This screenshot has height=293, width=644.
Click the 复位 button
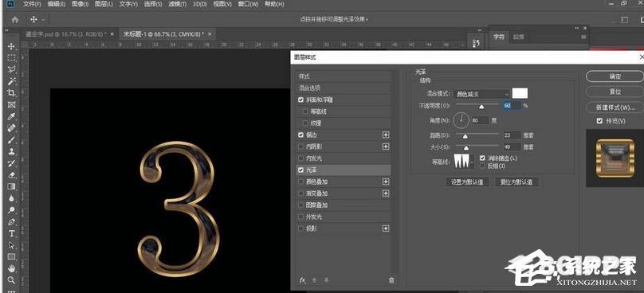615,92
